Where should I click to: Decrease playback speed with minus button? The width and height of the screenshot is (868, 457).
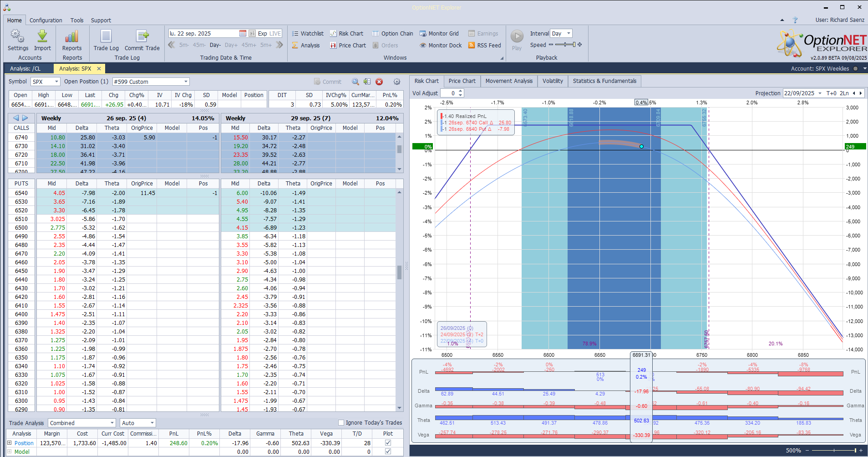(x=551, y=45)
